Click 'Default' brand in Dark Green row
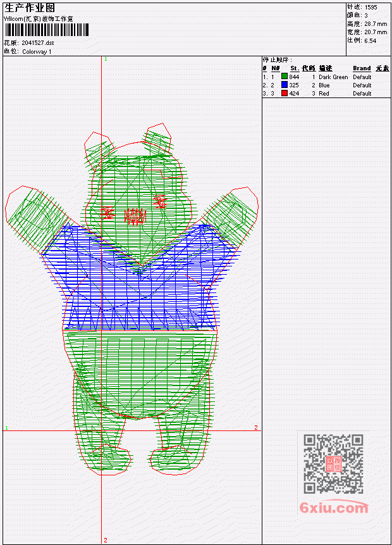 362,77
